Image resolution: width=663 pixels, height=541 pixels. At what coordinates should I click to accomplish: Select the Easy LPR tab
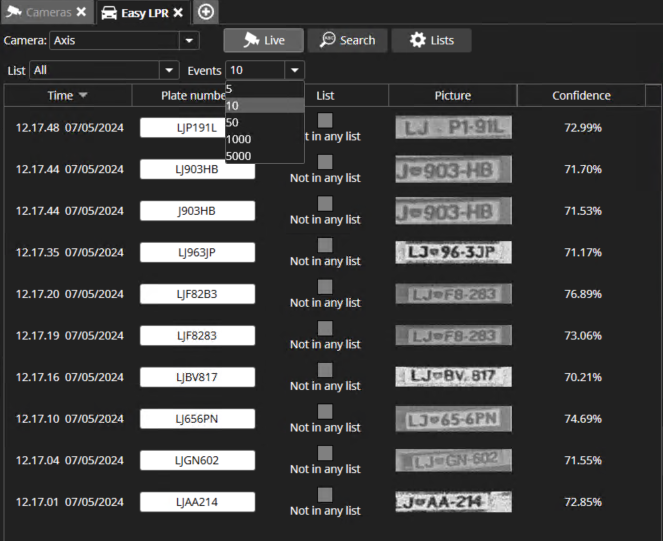coord(135,12)
